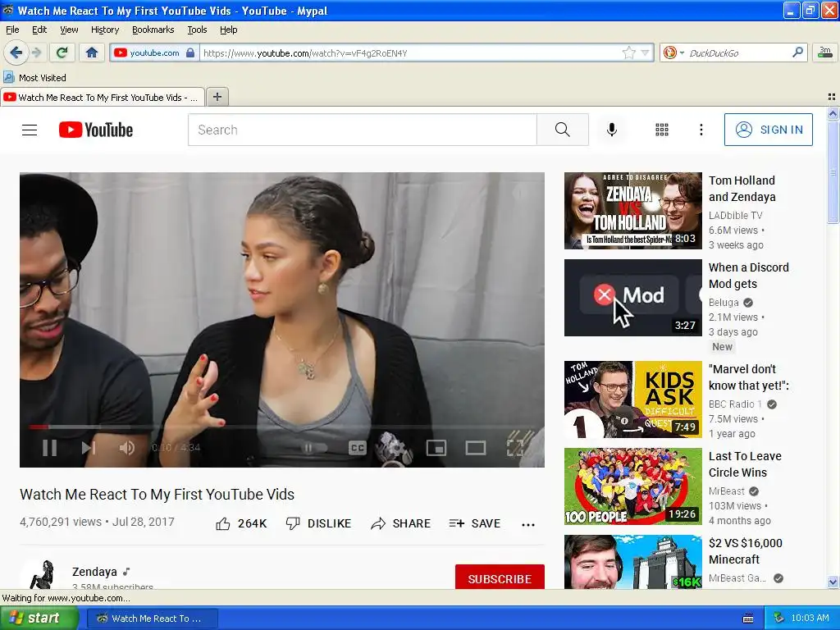Switch to theater mode
Viewport: 840px width, 630px height.
click(475, 447)
